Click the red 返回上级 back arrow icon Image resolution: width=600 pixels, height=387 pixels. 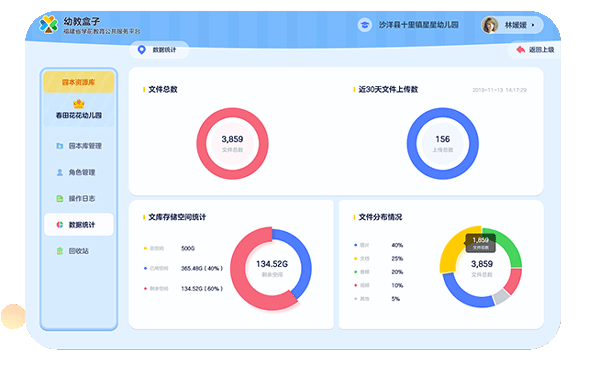(520, 49)
